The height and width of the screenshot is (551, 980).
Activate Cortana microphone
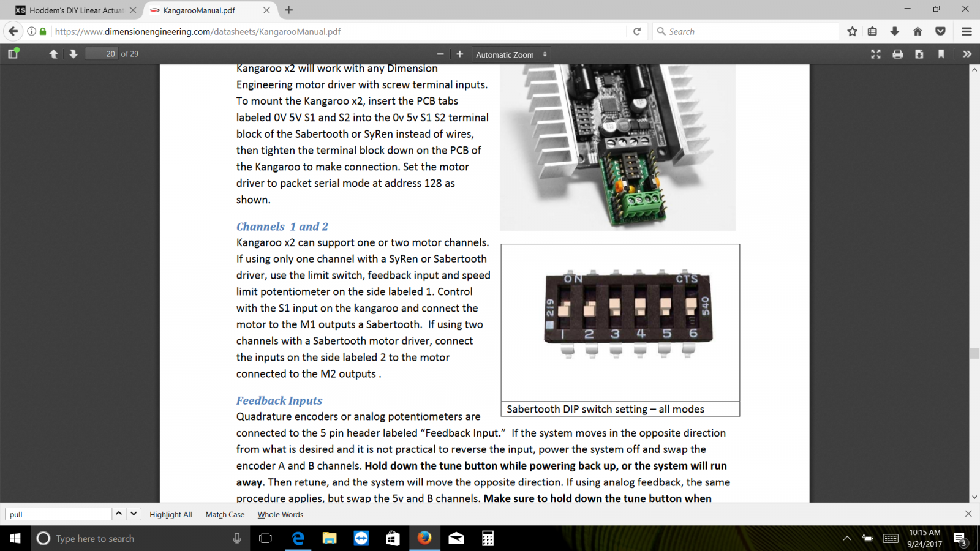pos(237,538)
